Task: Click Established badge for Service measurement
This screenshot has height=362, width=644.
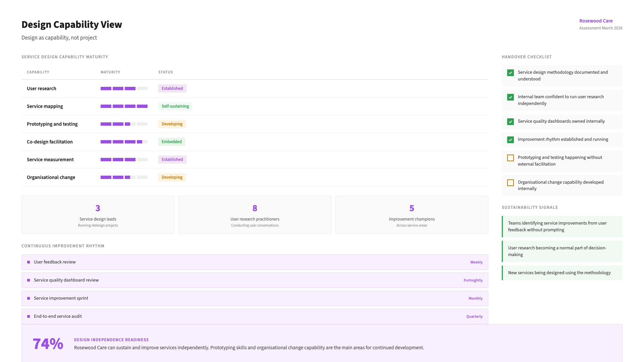Action: (172, 160)
